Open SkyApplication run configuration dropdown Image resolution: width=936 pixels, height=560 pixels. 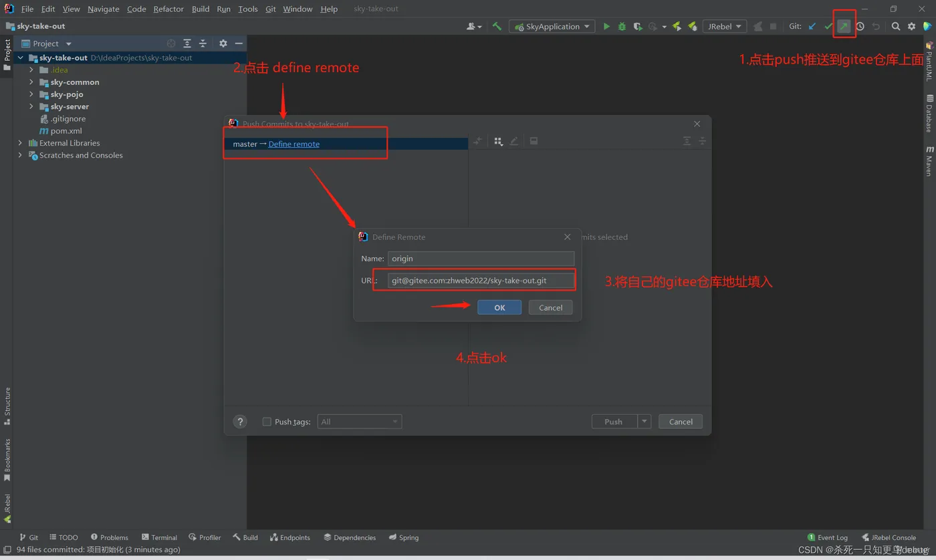[552, 27]
